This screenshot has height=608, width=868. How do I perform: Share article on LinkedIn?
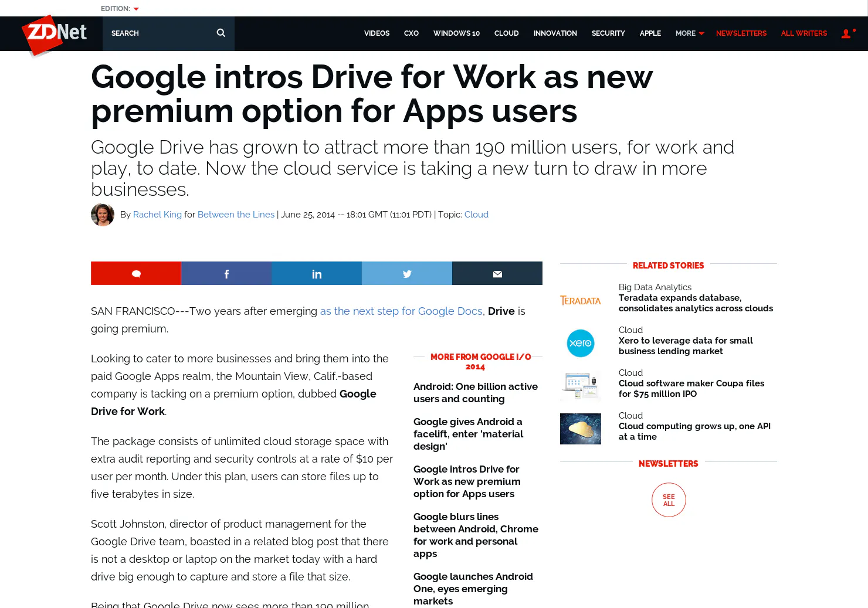pos(317,273)
